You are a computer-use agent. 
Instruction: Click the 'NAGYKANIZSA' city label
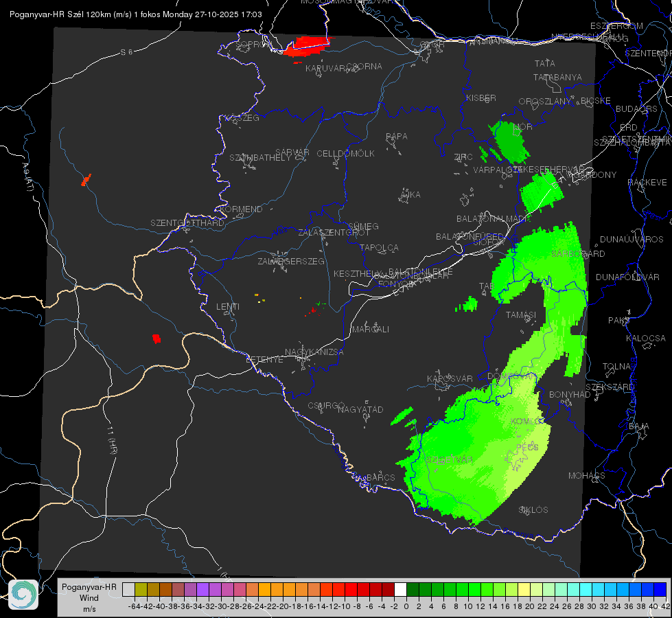314,352
